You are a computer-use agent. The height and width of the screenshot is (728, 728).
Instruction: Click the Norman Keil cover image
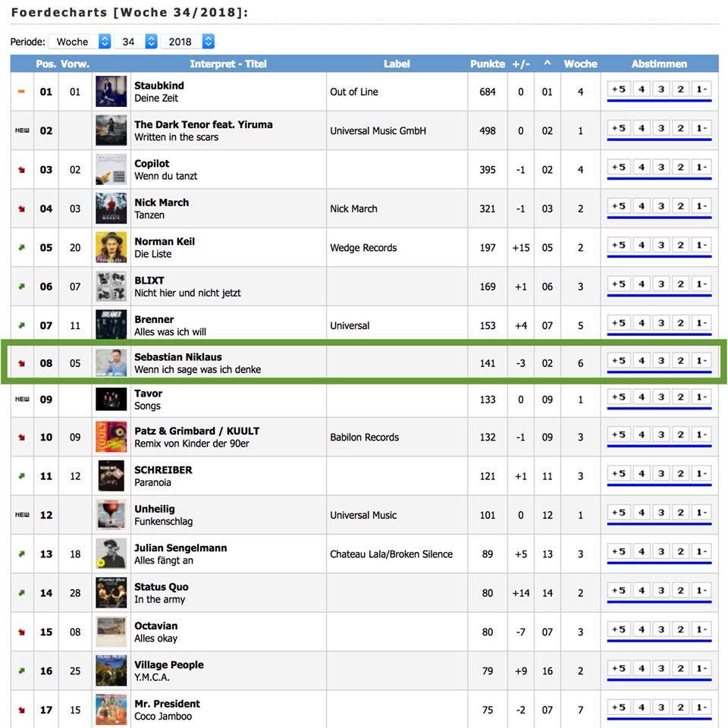(111, 247)
